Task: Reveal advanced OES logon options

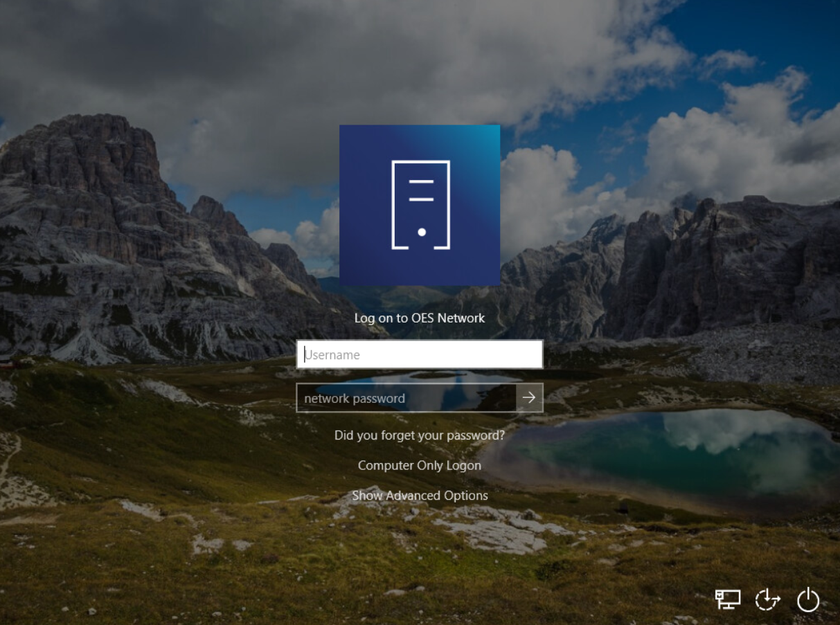Action: [420, 496]
